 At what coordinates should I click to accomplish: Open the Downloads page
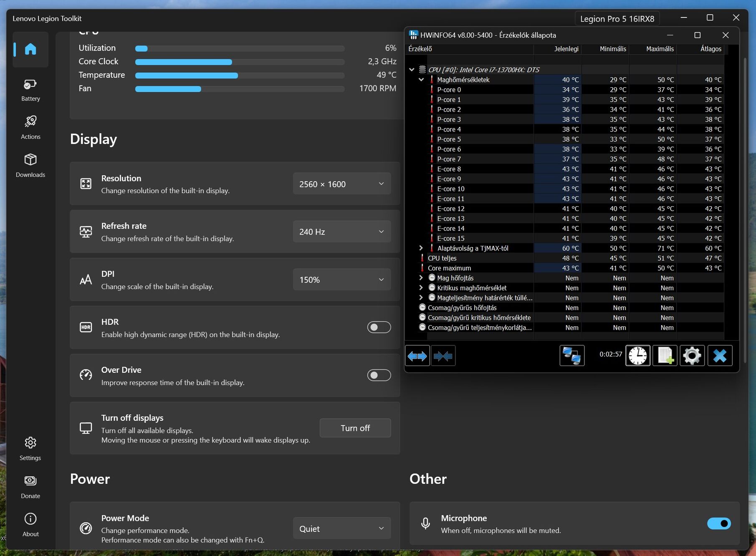[x=30, y=166]
